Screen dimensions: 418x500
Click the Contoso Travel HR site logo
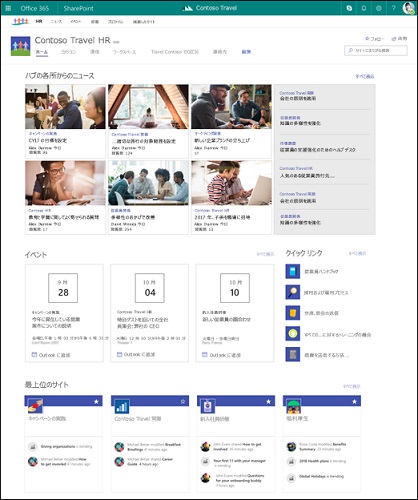tap(21, 46)
